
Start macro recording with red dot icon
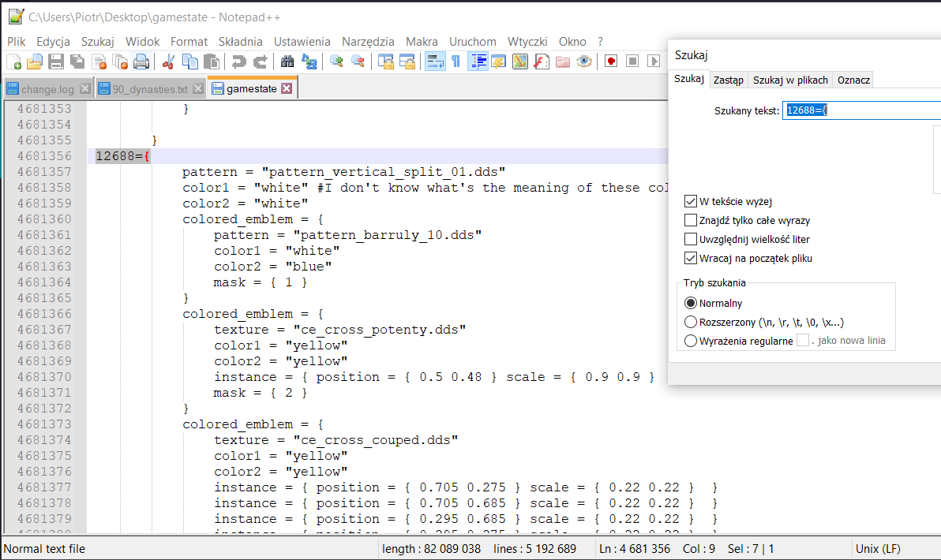[611, 62]
